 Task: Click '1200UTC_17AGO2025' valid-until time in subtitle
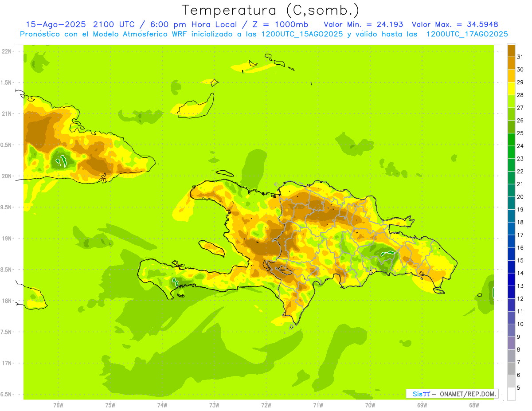click(467, 34)
